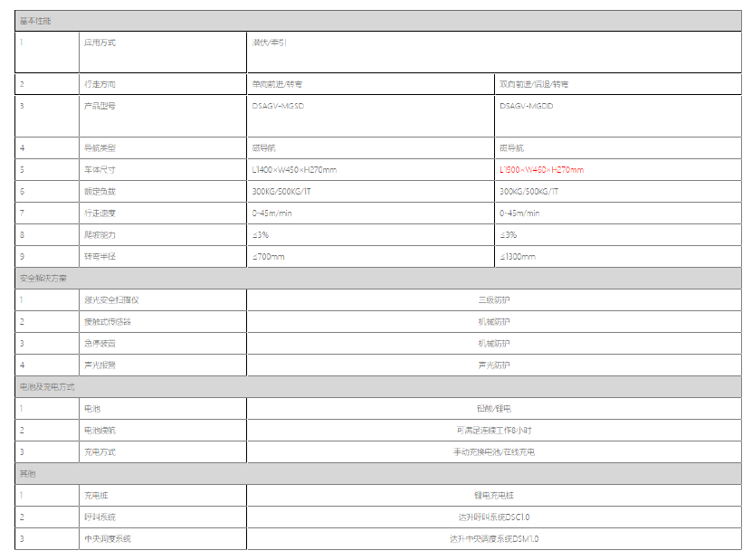This screenshot has height=560, width=752.
Task: Select the 可满足连续工作8小时 endurance text
Action: coord(493,431)
